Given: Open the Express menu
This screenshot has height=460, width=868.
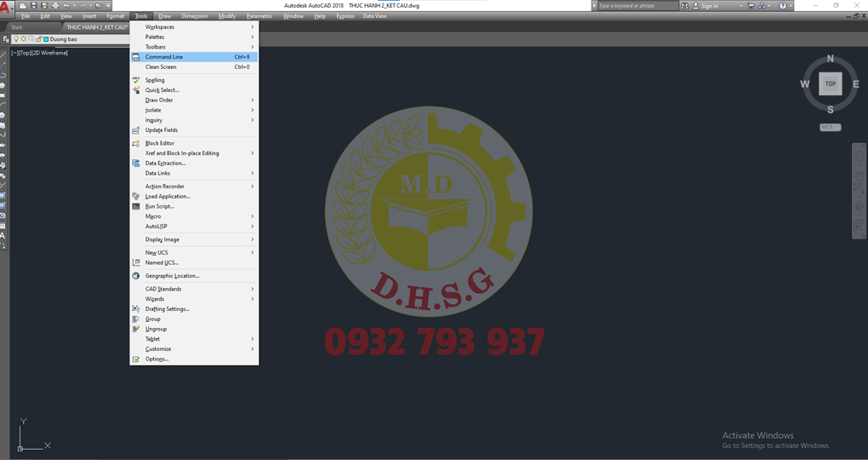Looking at the screenshot, I should [x=345, y=16].
